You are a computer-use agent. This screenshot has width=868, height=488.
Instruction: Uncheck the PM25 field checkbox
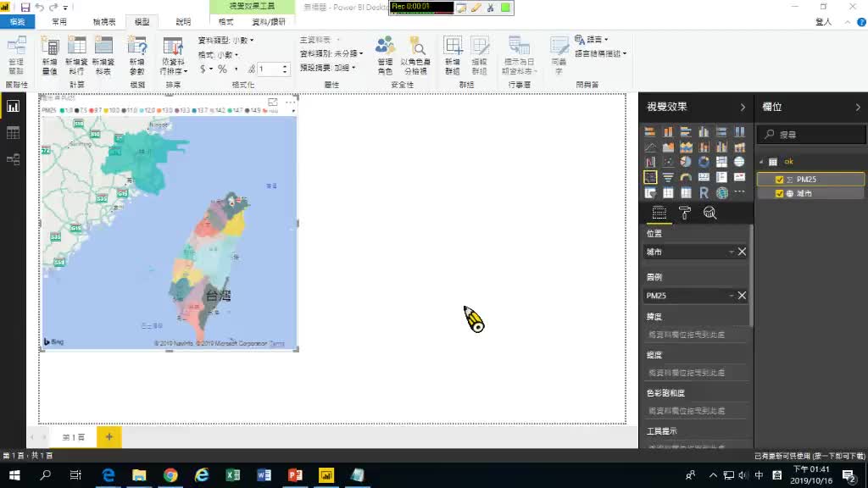[780, 180]
